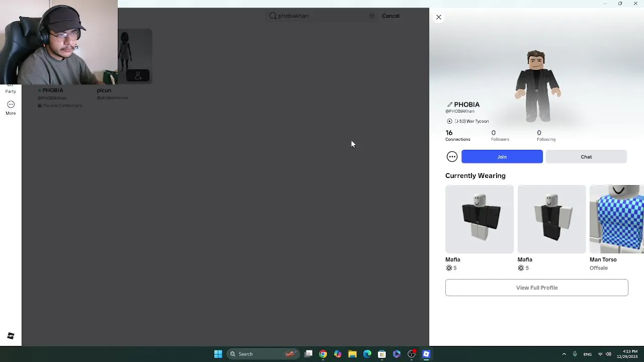
Task: Click the first Mafia price of 5 Robux
Action: pyautogui.click(x=451, y=268)
